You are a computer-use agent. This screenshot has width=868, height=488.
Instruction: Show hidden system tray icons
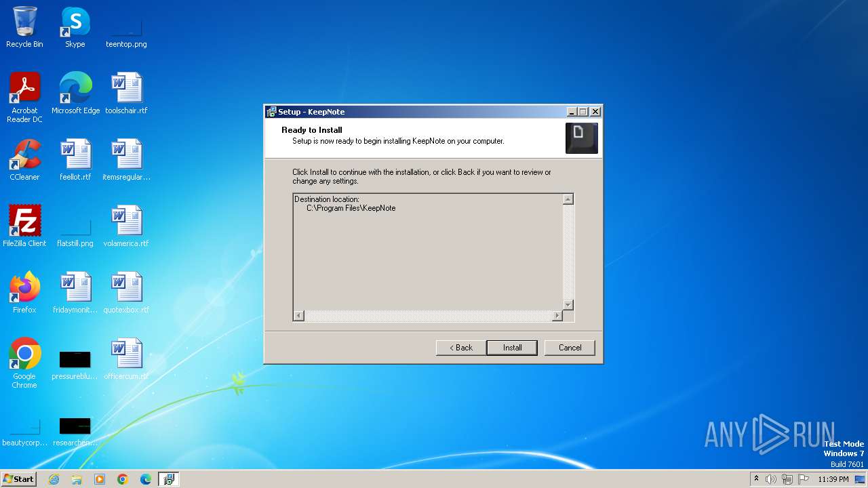click(x=756, y=479)
